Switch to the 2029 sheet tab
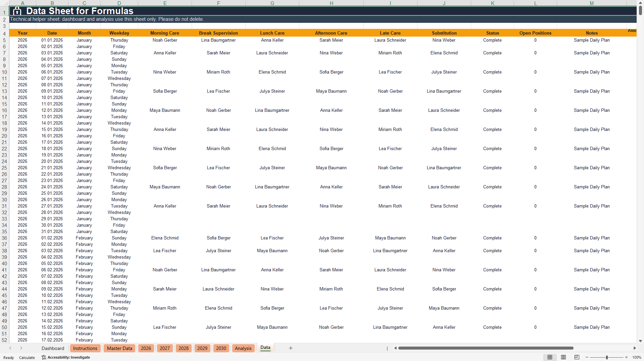Viewport: 644px width, 361px height. pos(202,348)
